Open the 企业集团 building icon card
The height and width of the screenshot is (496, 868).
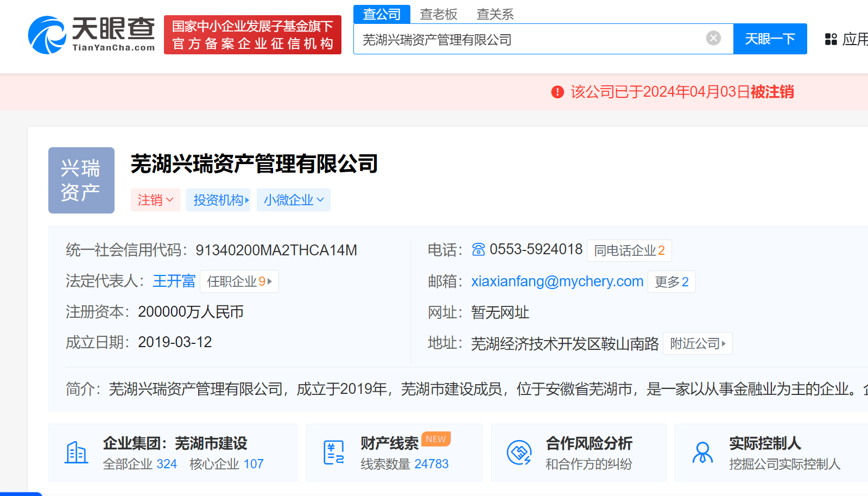tap(77, 453)
